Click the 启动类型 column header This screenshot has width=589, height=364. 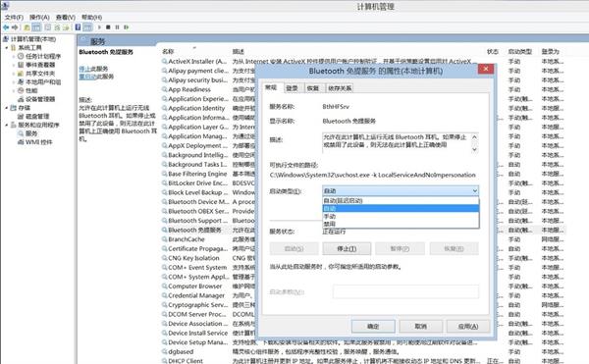(x=520, y=51)
